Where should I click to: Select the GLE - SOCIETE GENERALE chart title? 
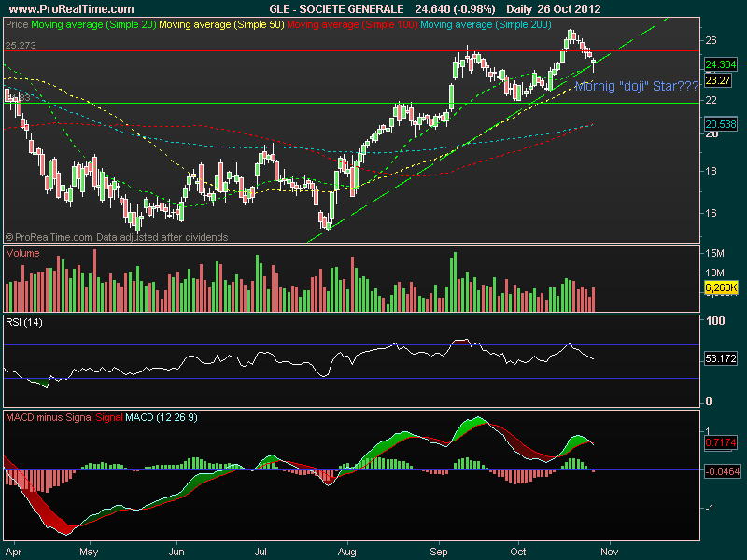pos(336,9)
